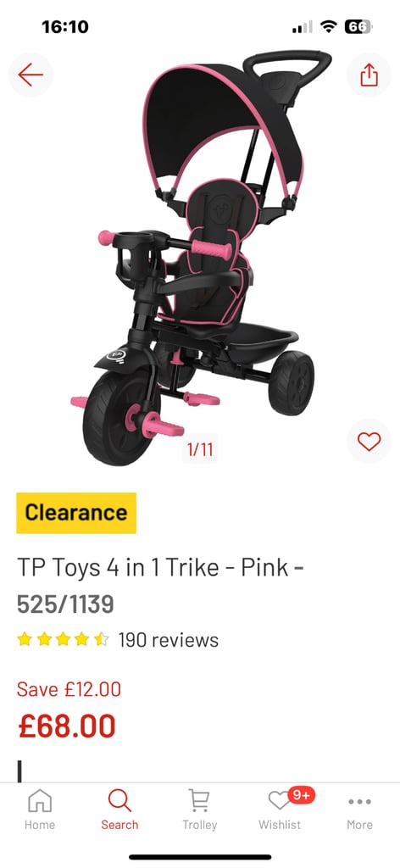The image size is (400, 868).
Task: Open the share icon
Action: (x=369, y=75)
